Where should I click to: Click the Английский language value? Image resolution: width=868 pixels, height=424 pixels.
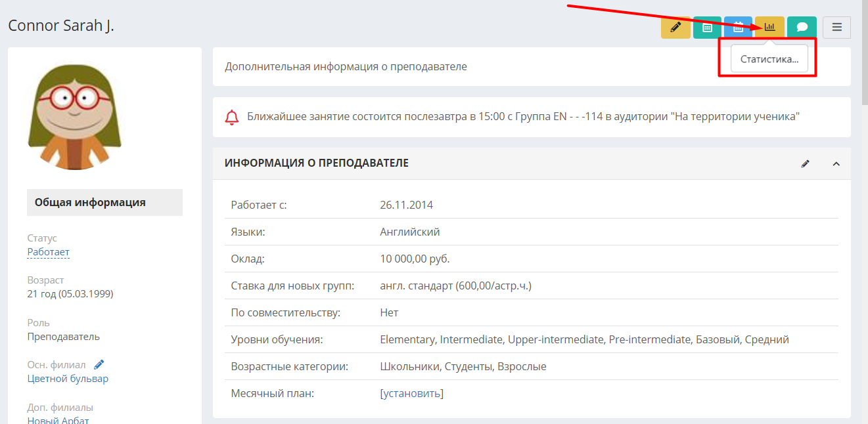pos(410,232)
